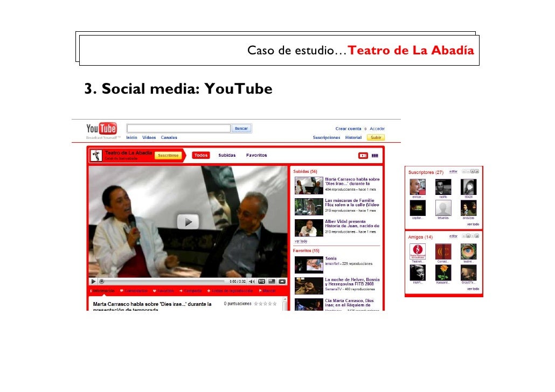Click the description panel scrollbar up arrow
Screen dimensions: 555x392
(x=285, y=300)
